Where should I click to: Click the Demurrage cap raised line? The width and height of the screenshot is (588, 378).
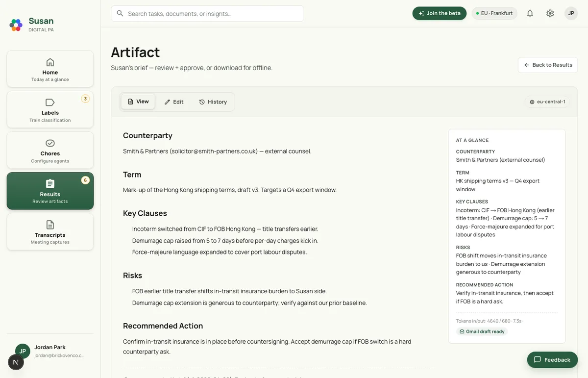tap(225, 241)
